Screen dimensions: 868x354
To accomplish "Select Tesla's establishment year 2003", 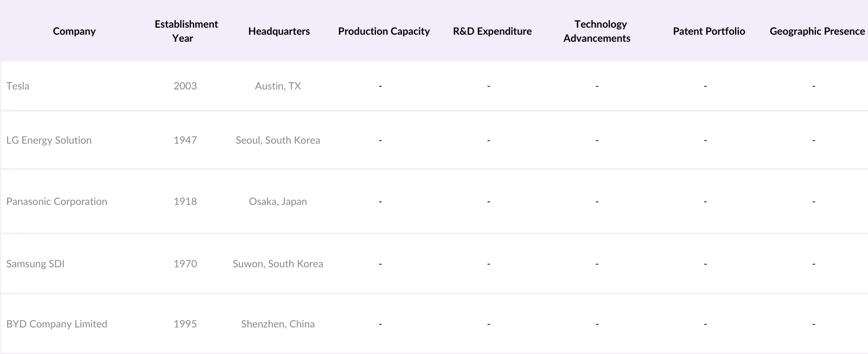I will pyautogui.click(x=185, y=86).
